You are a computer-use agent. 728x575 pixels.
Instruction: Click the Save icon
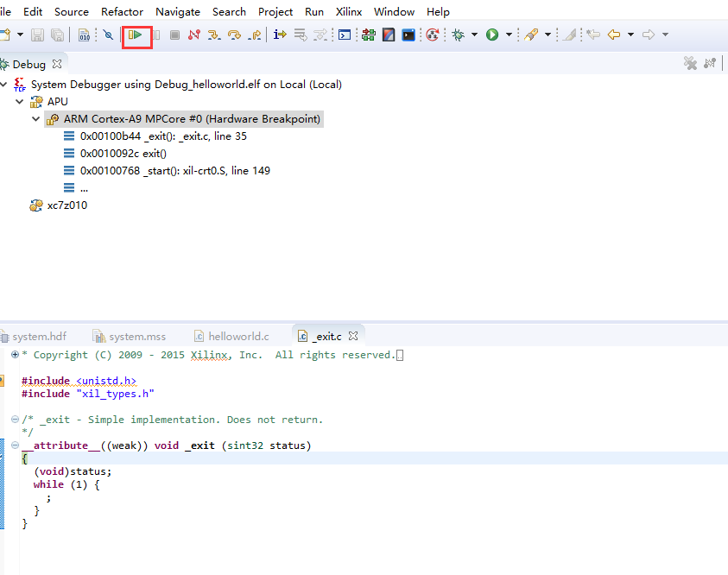point(37,35)
